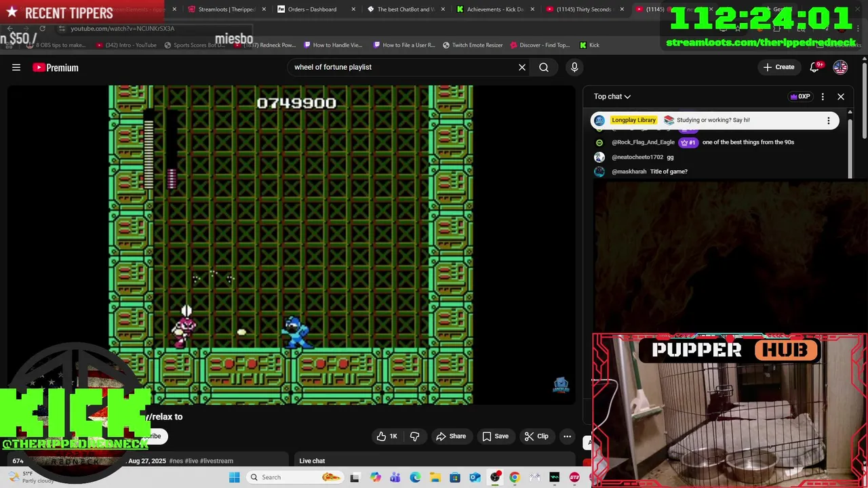Open File Explorer from taskbar
The width and height of the screenshot is (868, 488).
435,477
